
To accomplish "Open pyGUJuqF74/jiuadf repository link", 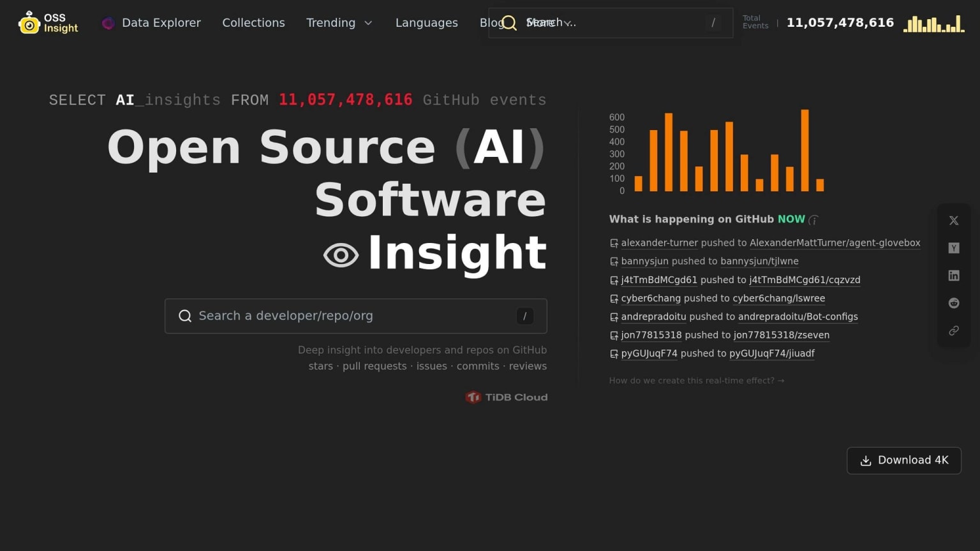I will click(772, 354).
